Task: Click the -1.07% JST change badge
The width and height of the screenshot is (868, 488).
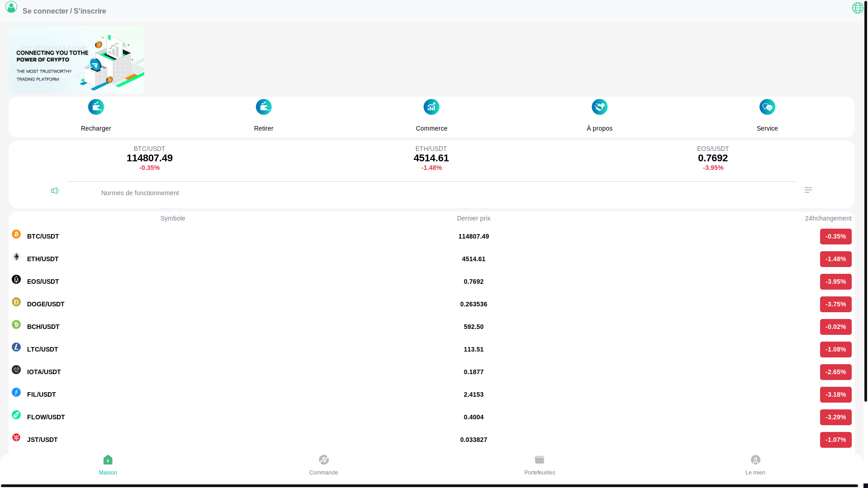Action: (835, 440)
